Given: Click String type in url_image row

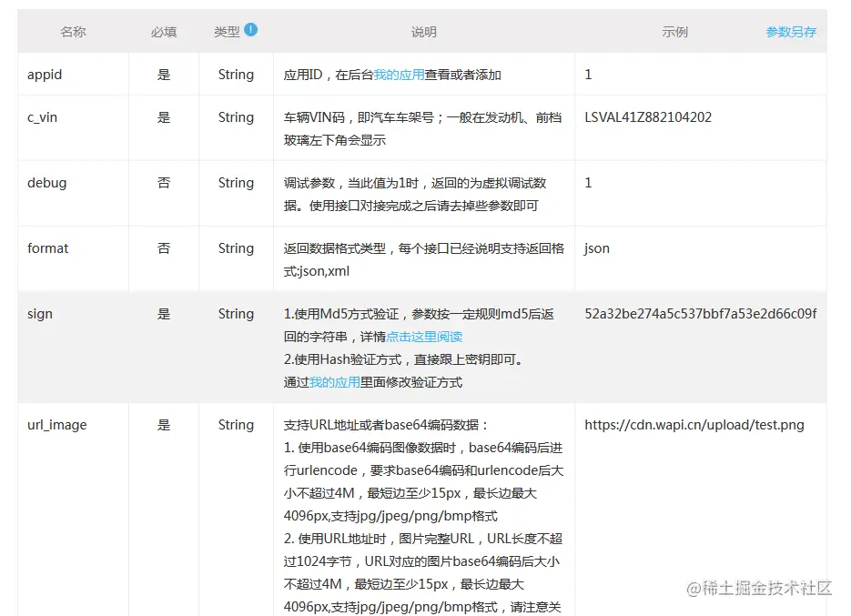Looking at the screenshot, I should click(x=236, y=426).
